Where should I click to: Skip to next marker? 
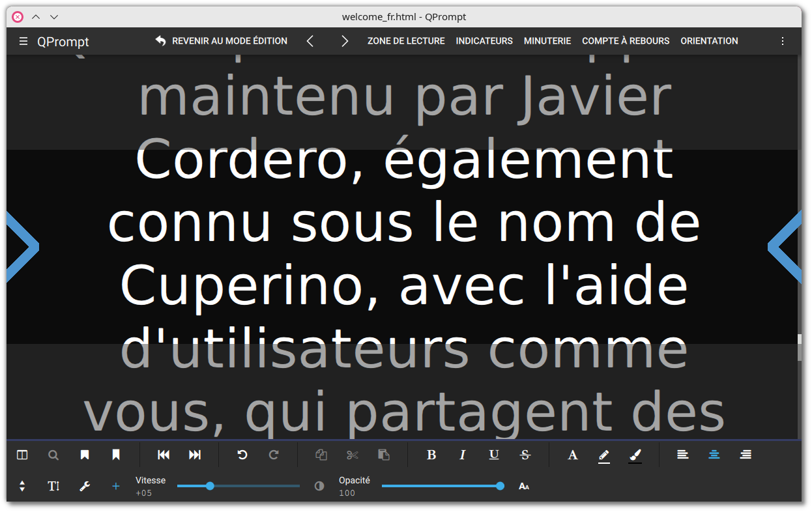(195, 455)
